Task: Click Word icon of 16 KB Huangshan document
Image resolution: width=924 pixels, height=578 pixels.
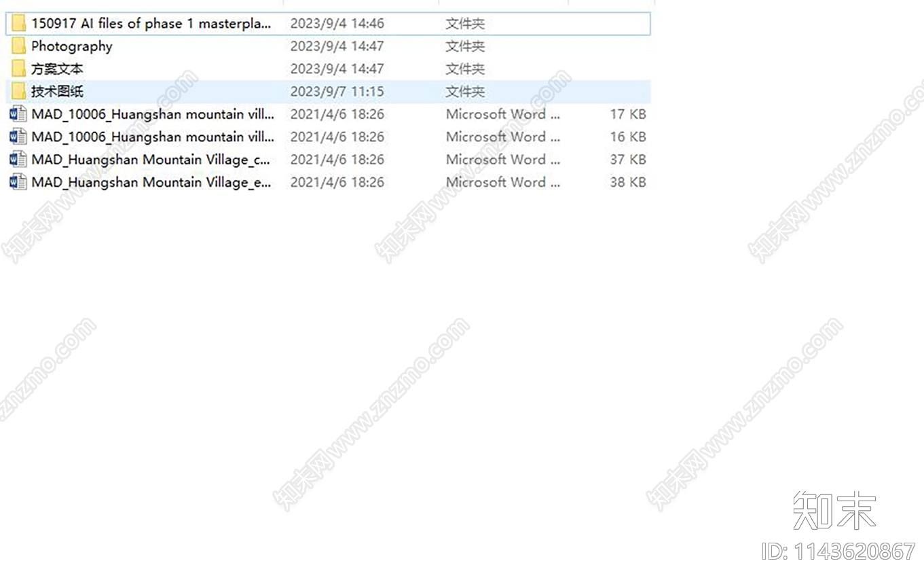Action: 18,137
